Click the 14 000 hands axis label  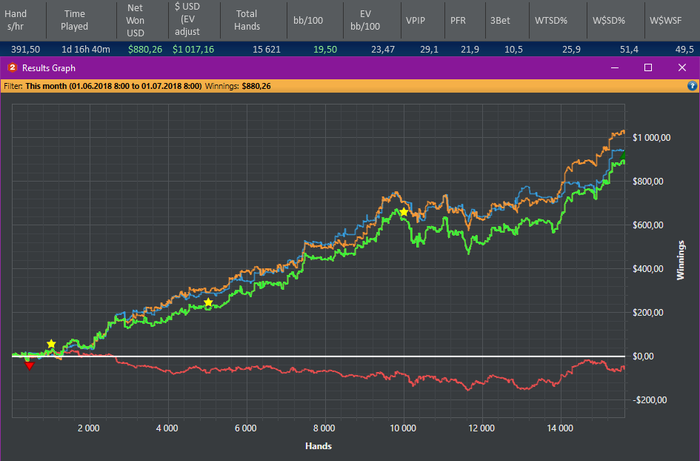pos(560,428)
